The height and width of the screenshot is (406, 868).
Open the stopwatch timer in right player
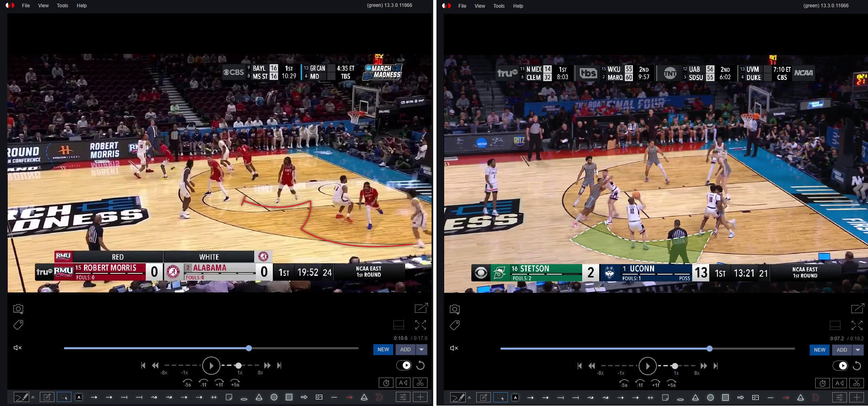click(x=823, y=383)
